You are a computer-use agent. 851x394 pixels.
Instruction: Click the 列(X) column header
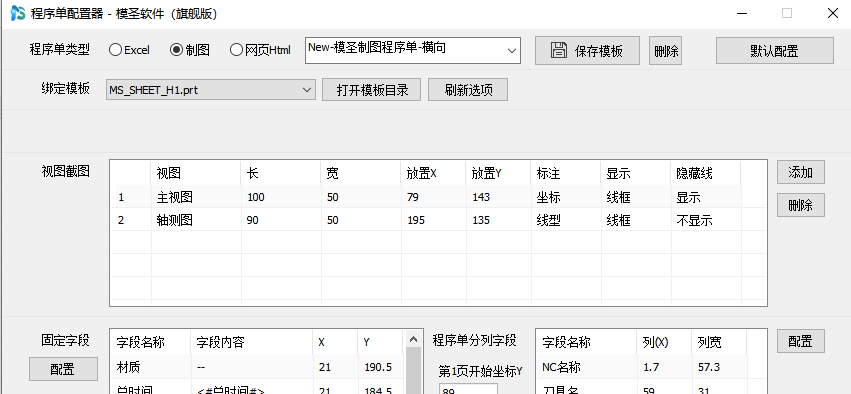coord(663,342)
